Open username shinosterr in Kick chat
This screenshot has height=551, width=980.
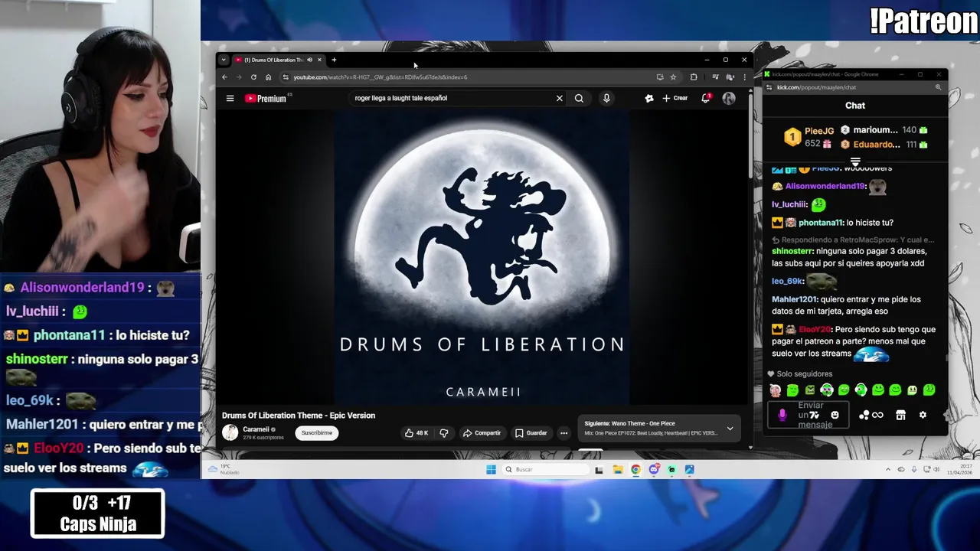(x=792, y=251)
